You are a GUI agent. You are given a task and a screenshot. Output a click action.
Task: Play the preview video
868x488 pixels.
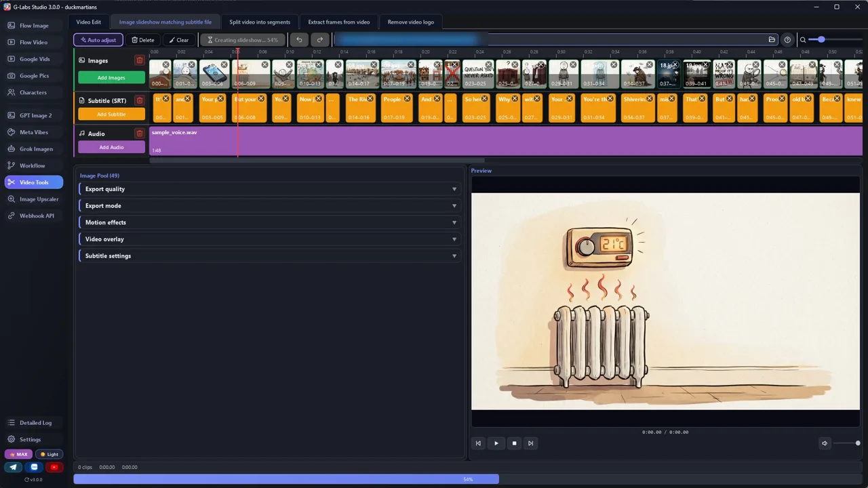[x=496, y=443]
